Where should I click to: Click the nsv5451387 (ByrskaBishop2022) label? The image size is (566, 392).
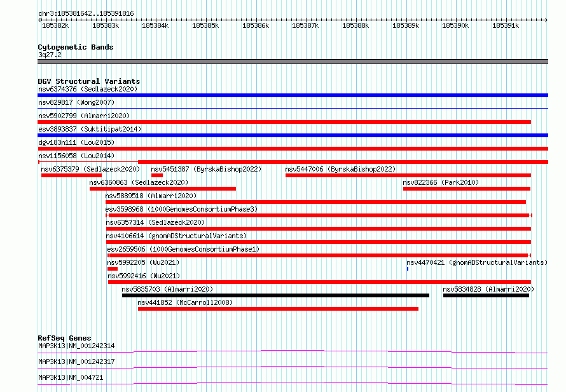(206, 169)
